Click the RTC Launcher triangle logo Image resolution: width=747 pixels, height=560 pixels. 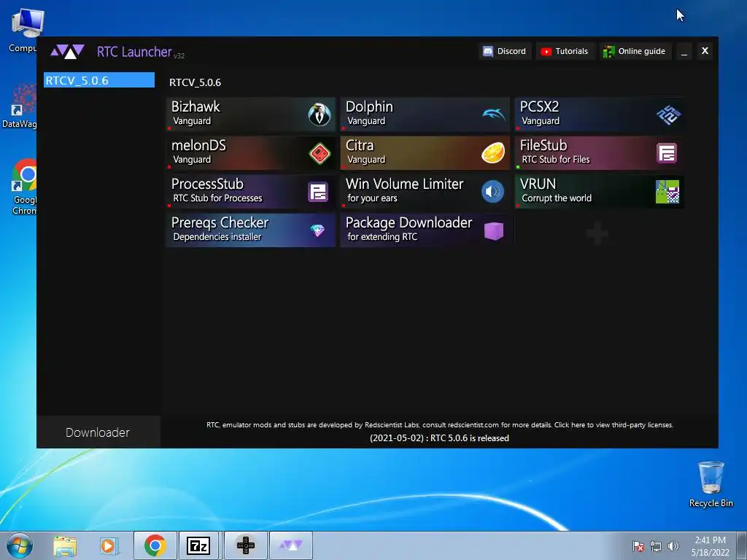pos(67,52)
